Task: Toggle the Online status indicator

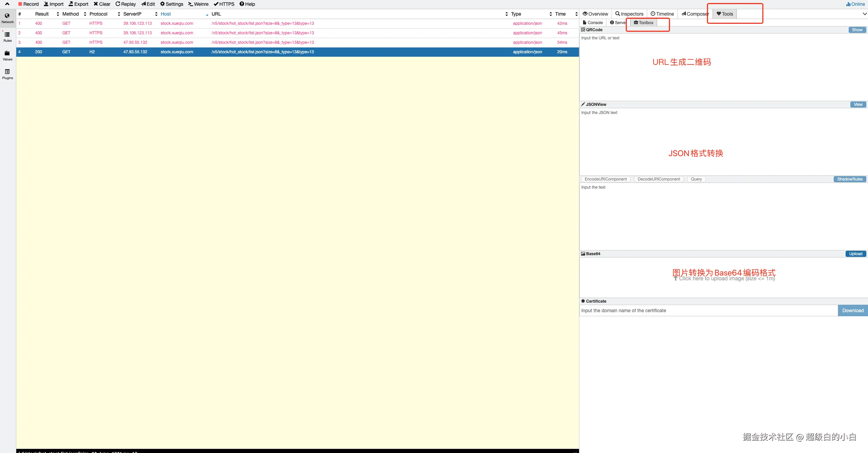Action: [x=855, y=4]
